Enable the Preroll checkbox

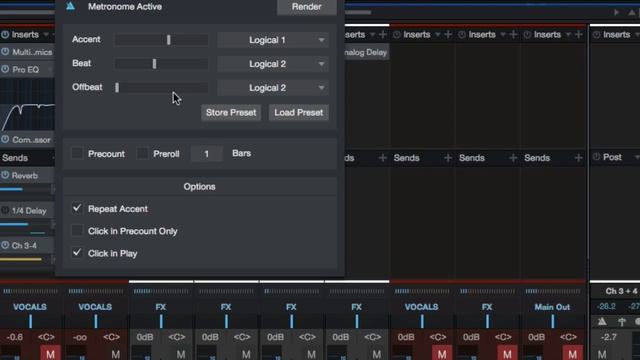coord(142,153)
